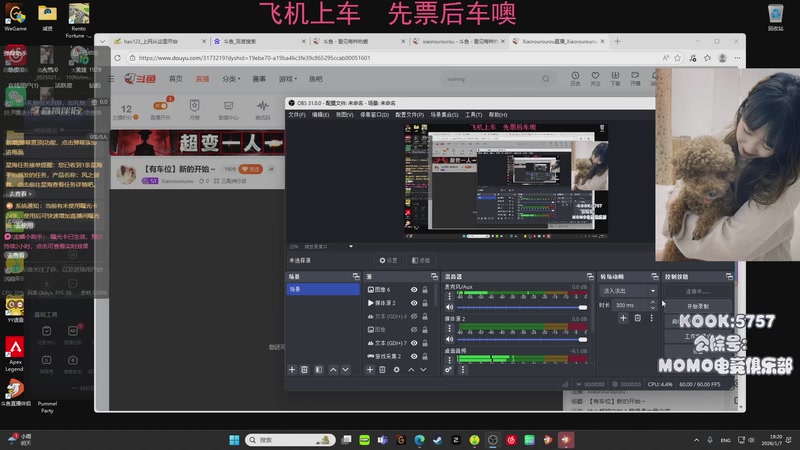Open source properties gear in Sources toolbar
This screenshot has height=450, width=800.
(396, 369)
